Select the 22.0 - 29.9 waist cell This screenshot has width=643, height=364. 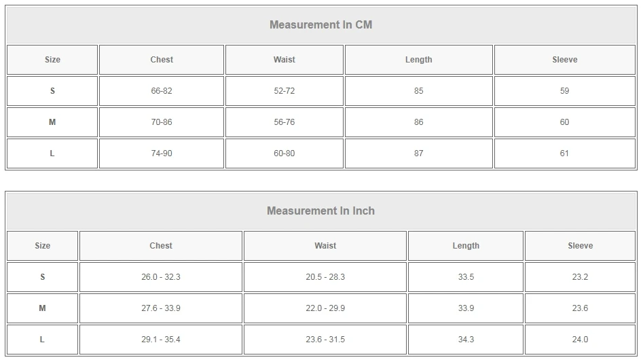[x=325, y=308]
